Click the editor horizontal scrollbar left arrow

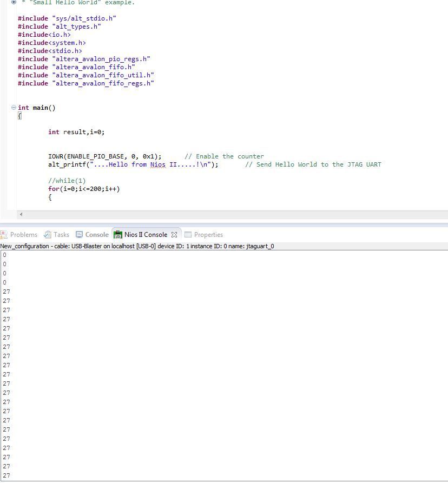[x=21, y=214]
